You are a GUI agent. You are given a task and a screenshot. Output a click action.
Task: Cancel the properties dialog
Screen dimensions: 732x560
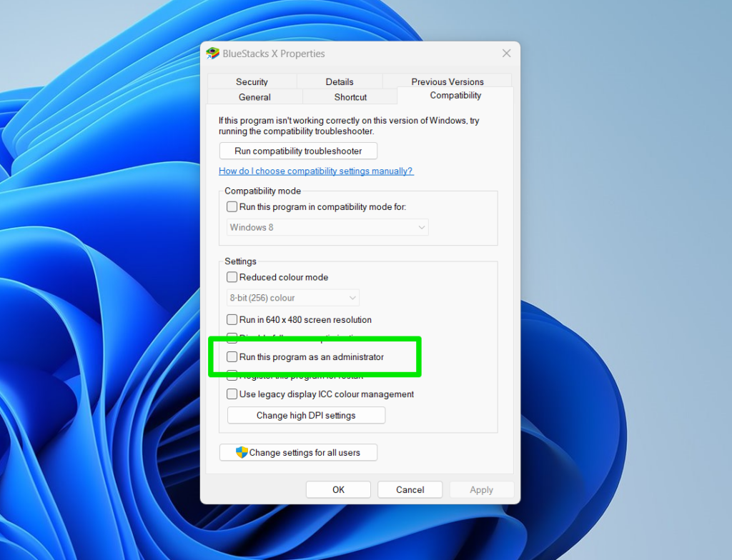[x=410, y=489]
